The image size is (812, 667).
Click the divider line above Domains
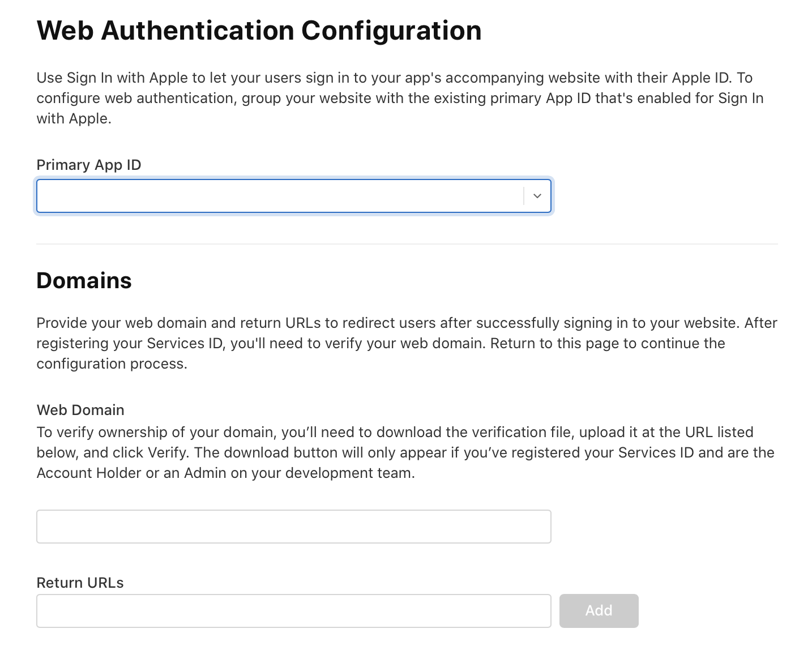coord(407,244)
